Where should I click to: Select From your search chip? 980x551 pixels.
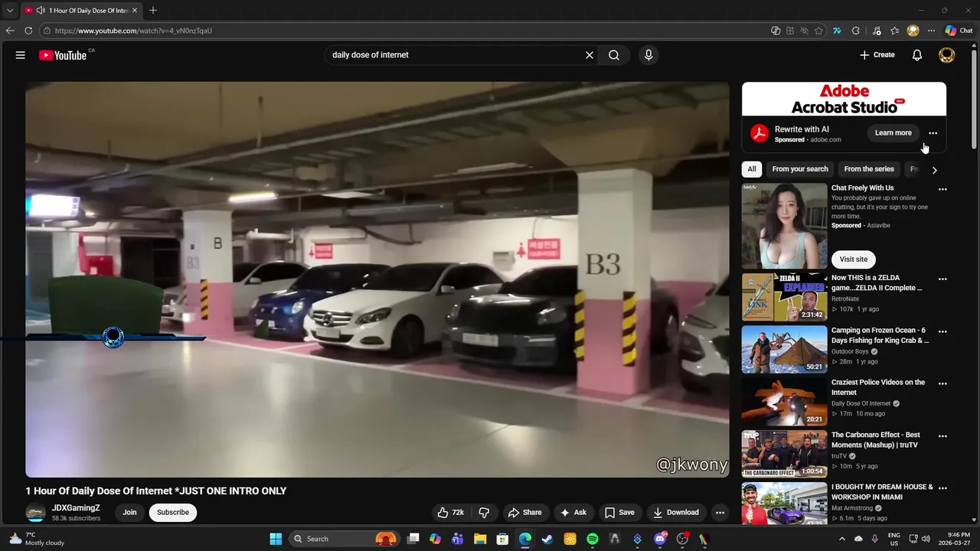coord(800,169)
